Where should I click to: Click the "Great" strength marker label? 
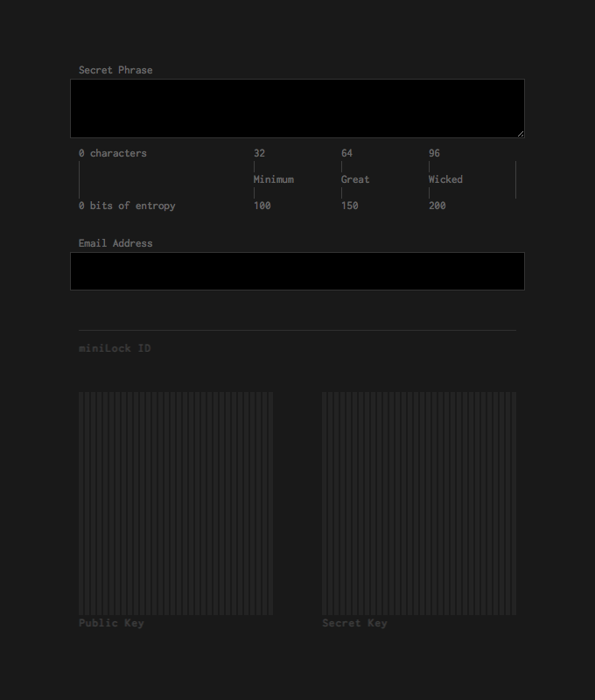(355, 179)
